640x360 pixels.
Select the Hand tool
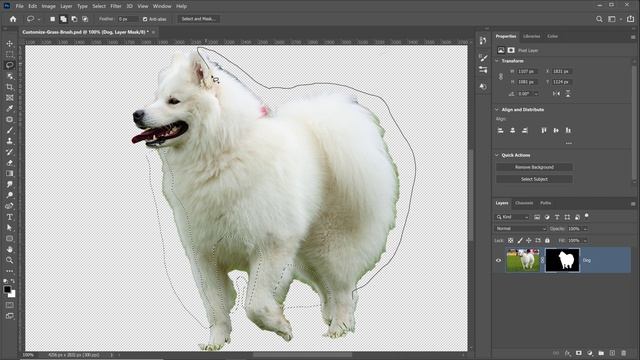pyautogui.click(x=9, y=249)
